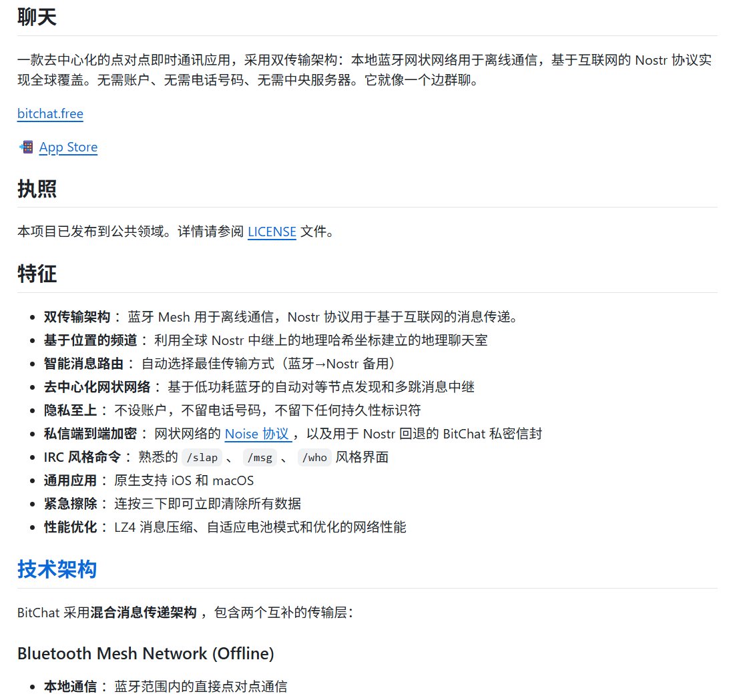Click the 私信端到端加密 bullet label
The width and height of the screenshot is (743, 700).
pos(91,434)
